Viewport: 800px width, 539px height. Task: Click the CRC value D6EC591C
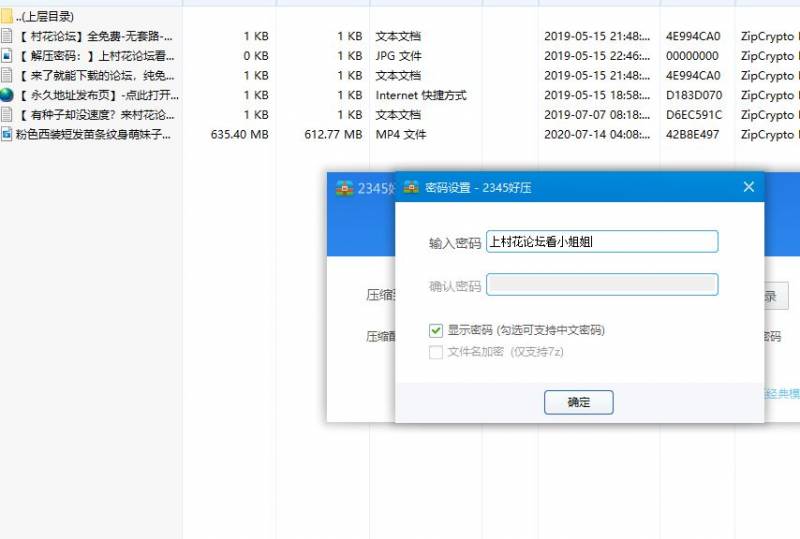pyautogui.click(x=694, y=115)
